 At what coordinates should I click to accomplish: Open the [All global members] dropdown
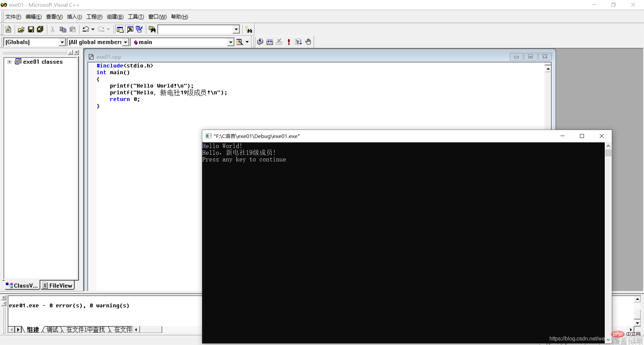point(126,42)
